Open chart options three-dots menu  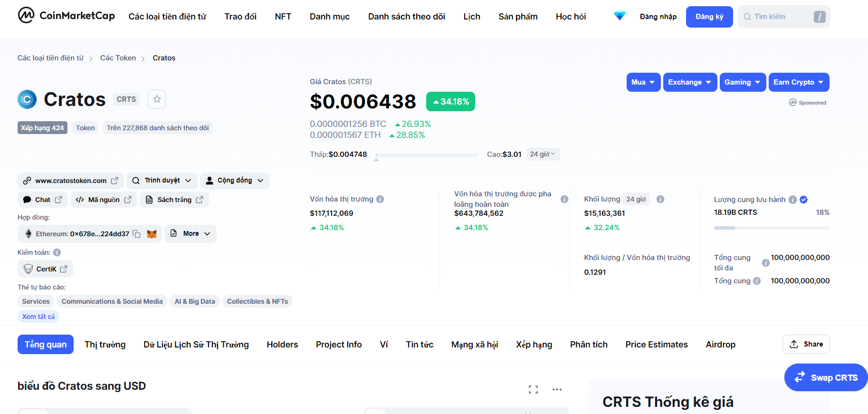pyautogui.click(x=557, y=390)
